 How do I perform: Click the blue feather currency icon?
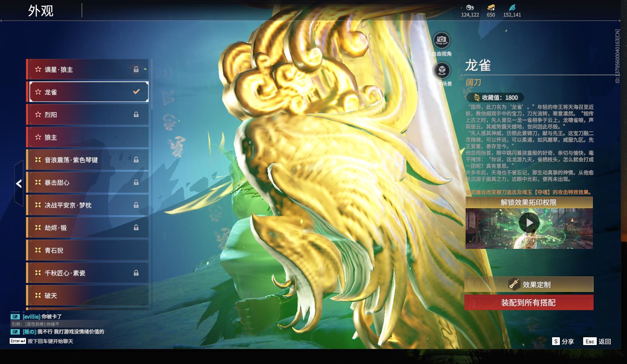pos(512,7)
